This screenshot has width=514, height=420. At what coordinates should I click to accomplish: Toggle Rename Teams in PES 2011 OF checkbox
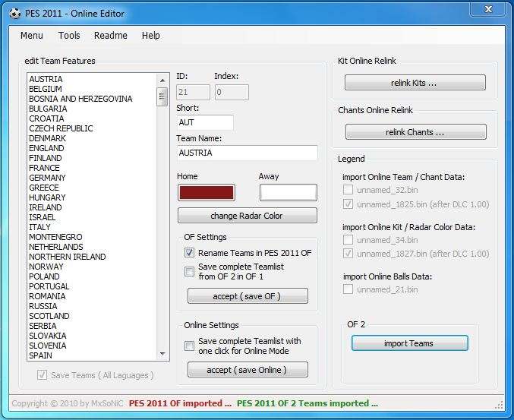tap(190, 253)
